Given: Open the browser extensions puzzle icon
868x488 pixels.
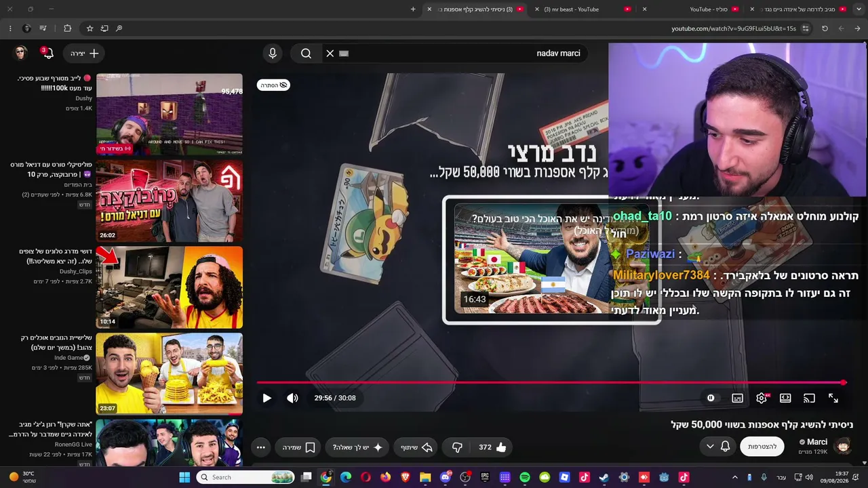Looking at the screenshot, I should (x=67, y=28).
